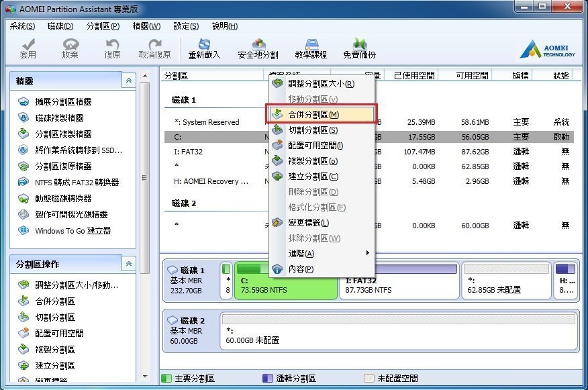Launch 分割區複製精靈 from the sidebar
The width and height of the screenshot is (588, 390).
(55, 134)
